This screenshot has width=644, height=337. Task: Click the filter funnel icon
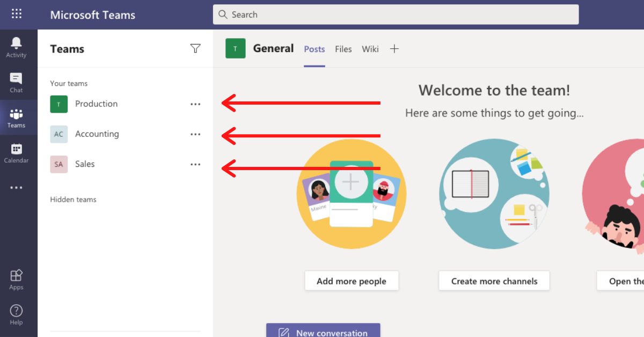point(195,49)
